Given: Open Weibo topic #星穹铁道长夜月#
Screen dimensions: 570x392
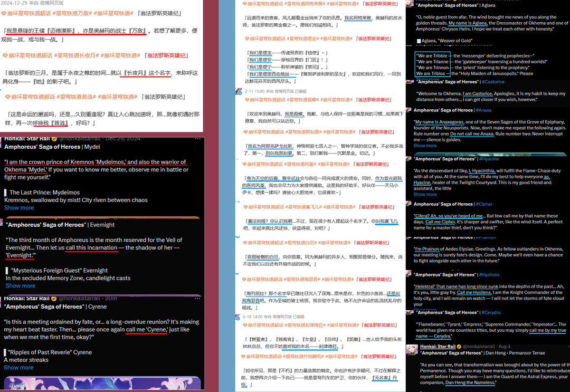Looking at the screenshot, I should 77,55.
